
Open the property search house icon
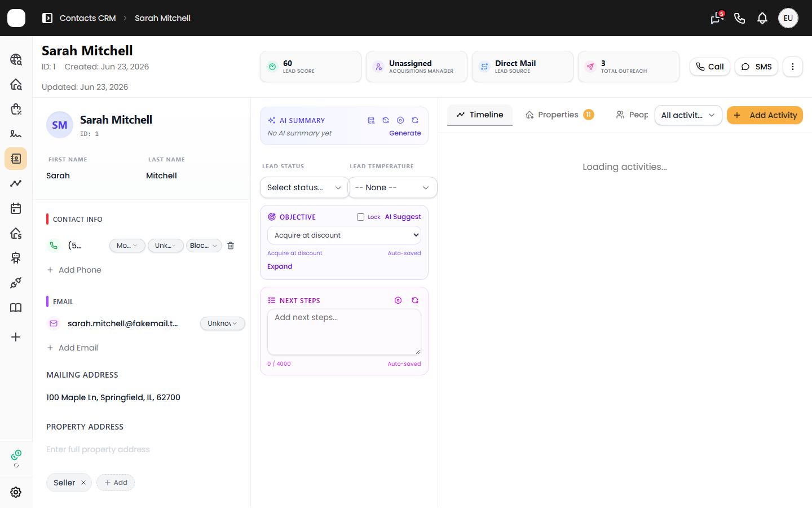coord(16,84)
